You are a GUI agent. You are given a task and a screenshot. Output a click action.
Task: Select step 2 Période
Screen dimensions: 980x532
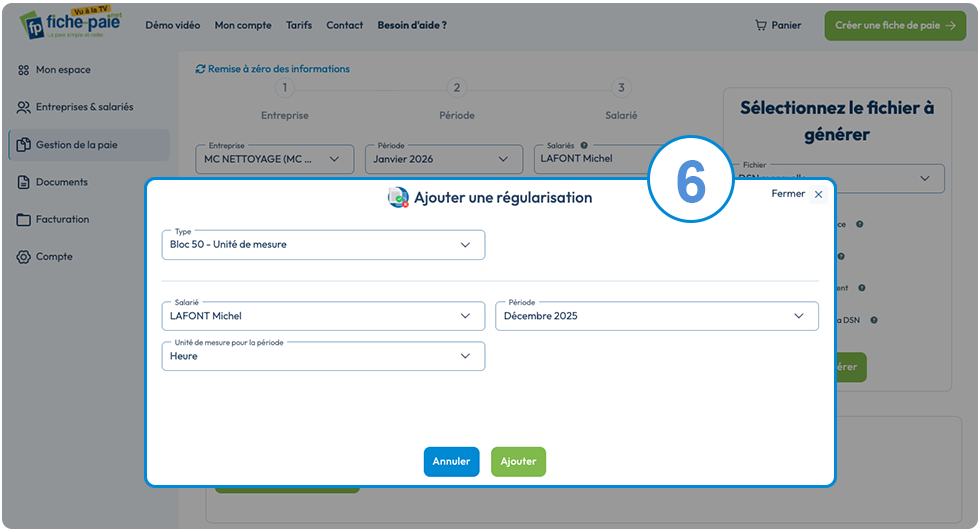point(457,88)
